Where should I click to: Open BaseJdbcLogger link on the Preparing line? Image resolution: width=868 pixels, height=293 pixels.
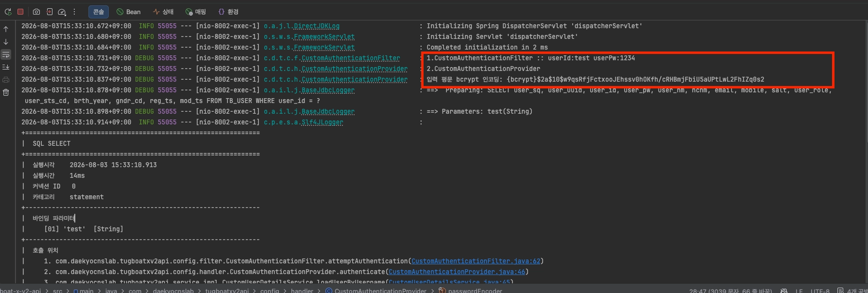pyautogui.click(x=328, y=90)
